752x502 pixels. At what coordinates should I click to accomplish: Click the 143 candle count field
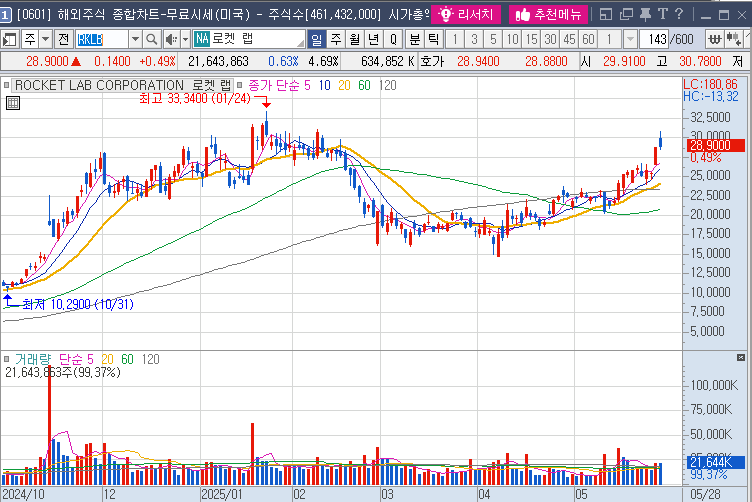655,39
